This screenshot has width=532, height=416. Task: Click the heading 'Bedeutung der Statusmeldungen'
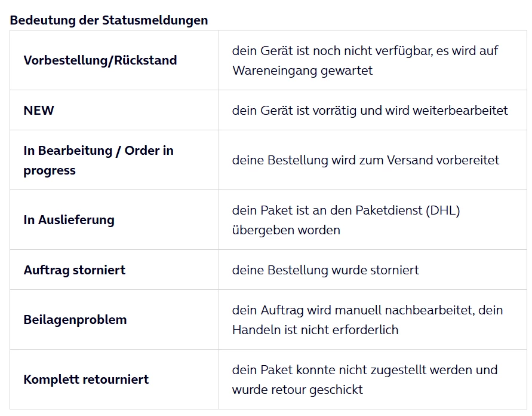[x=109, y=20]
